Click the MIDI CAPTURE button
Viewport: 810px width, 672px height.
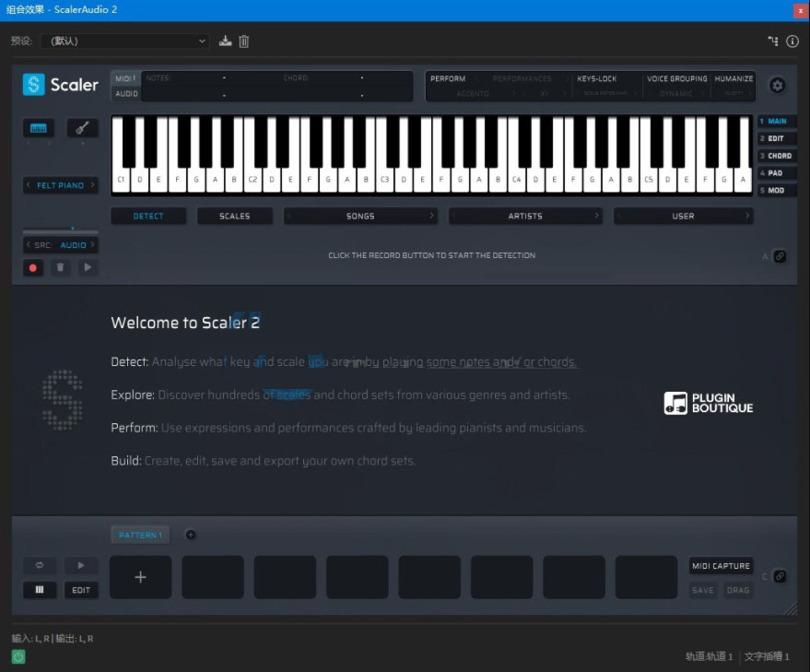tap(721, 566)
